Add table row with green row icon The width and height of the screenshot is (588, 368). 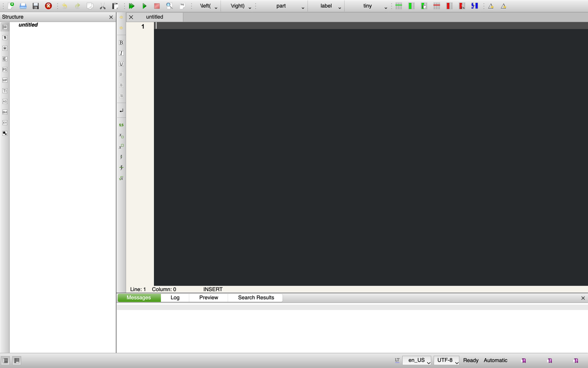[399, 6]
